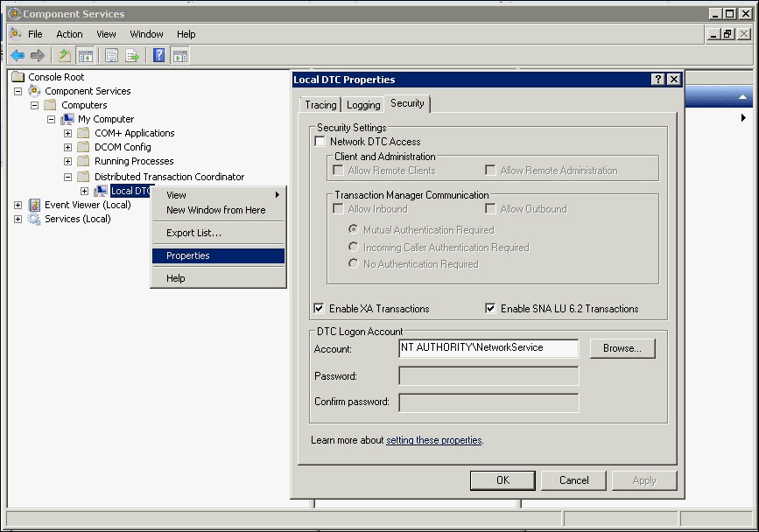Click the dialog's question mark help button
Image resolution: width=759 pixels, height=532 pixels.
[x=657, y=80]
